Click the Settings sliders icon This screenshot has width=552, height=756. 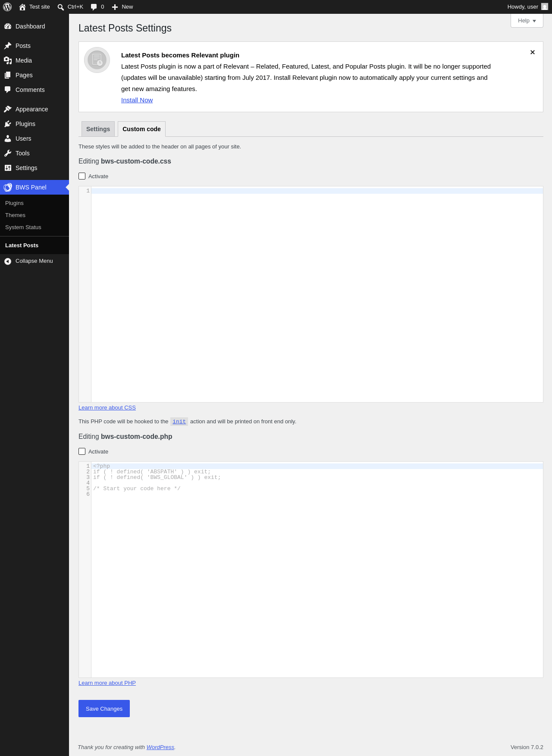(x=8, y=168)
